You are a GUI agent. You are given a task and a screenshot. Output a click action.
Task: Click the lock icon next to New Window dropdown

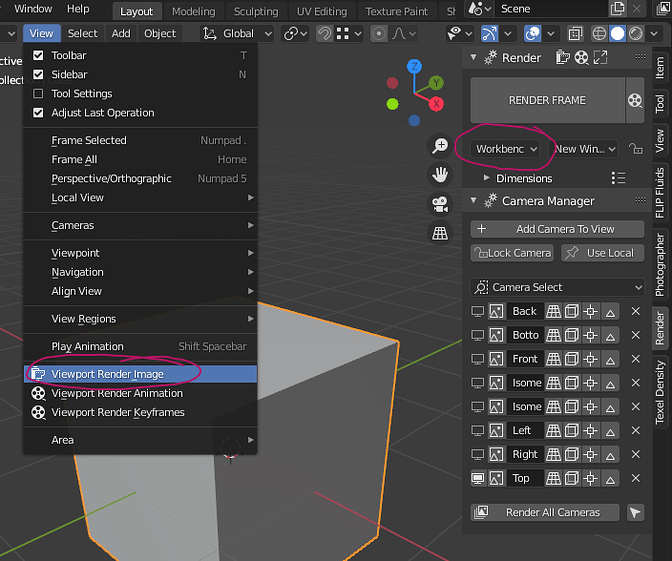pos(635,149)
